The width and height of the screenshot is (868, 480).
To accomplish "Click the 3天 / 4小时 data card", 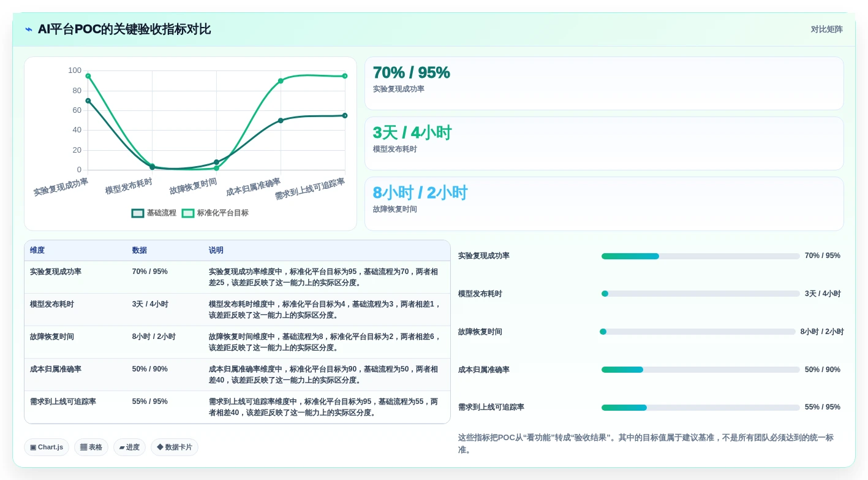I will [604, 143].
